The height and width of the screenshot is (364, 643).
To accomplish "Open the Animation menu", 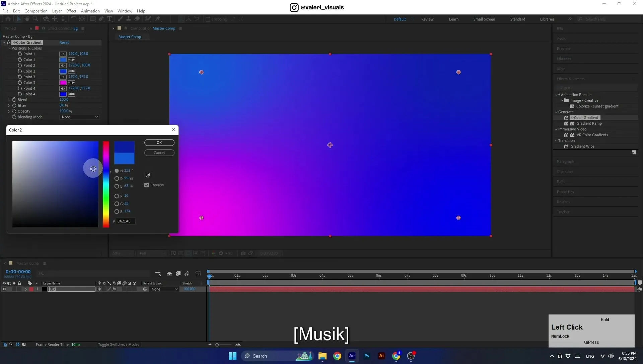I will tap(90, 11).
